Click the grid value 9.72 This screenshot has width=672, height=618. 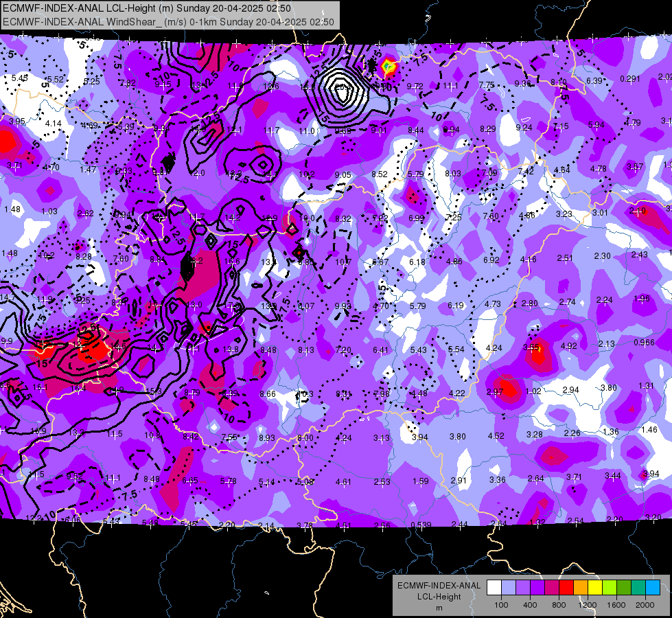pyautogui.click(x=415, y=87)
